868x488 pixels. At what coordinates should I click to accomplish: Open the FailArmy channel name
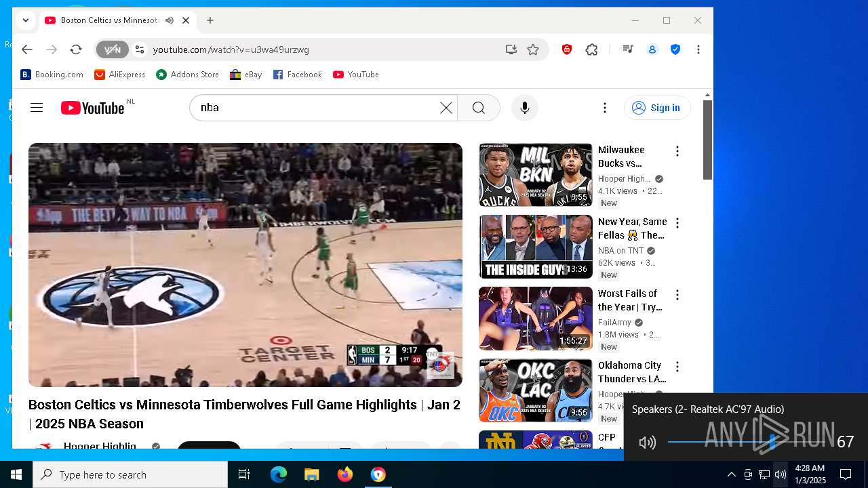pyautogui.click(x=614, y=323)
